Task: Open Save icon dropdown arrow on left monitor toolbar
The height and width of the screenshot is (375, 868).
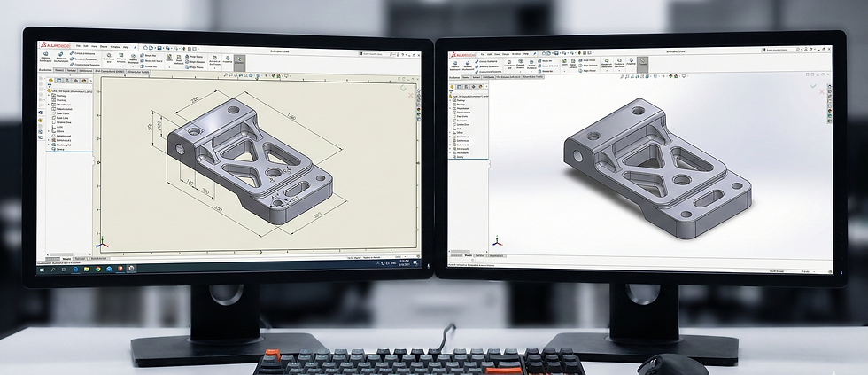Action: click(x=163, y=48)
